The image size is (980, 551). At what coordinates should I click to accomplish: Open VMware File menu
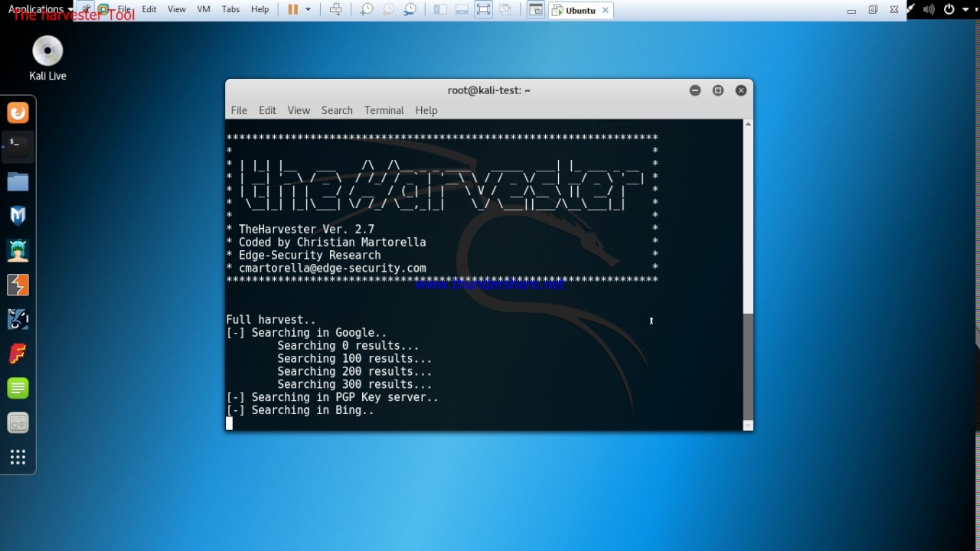[124, 9]
